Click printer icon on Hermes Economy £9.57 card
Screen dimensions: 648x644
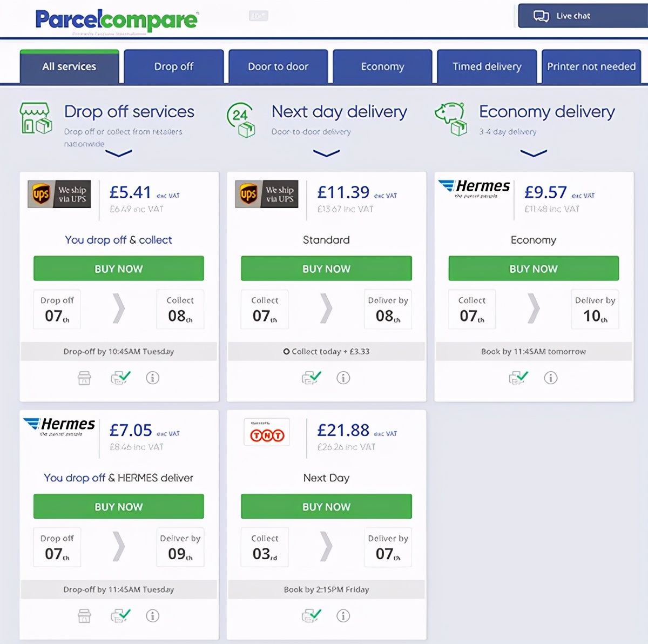[x=518, y=377]
